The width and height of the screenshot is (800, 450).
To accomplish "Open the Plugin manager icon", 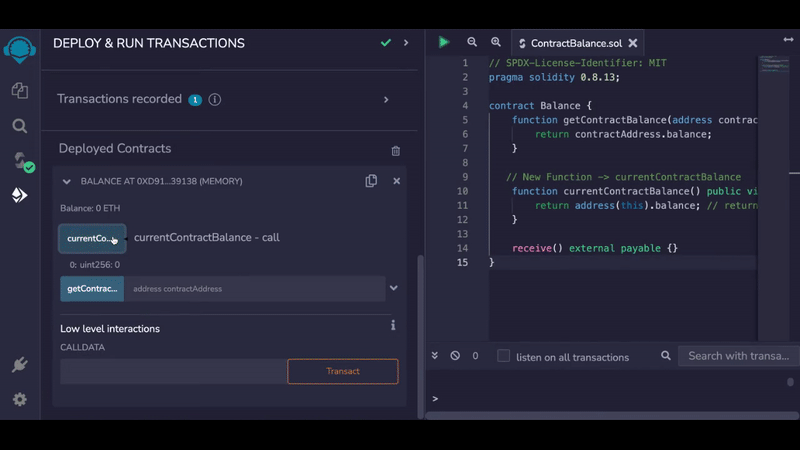I will pyautogui.click(x=19, y=365).
